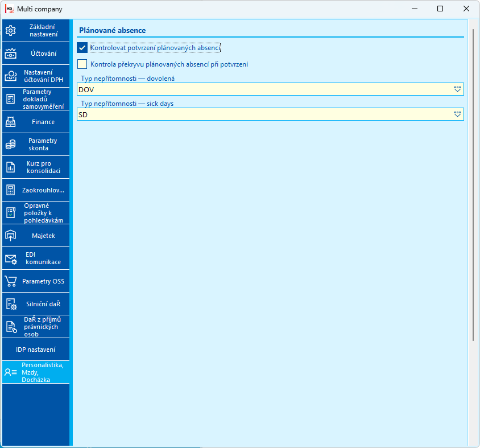Open the Zaokrouhlov... section
The height and width of the screenshot is (448, 480).
pyautogui.click(x=36, y=190)
